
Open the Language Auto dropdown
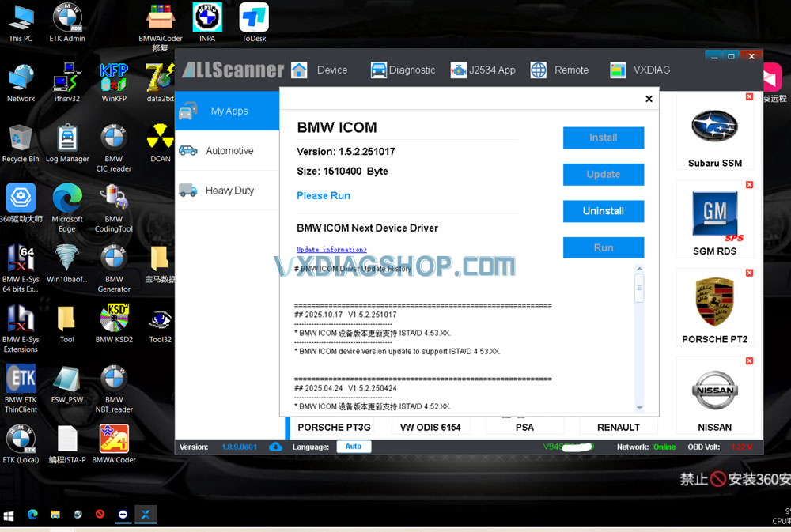(x=353, y=447)
